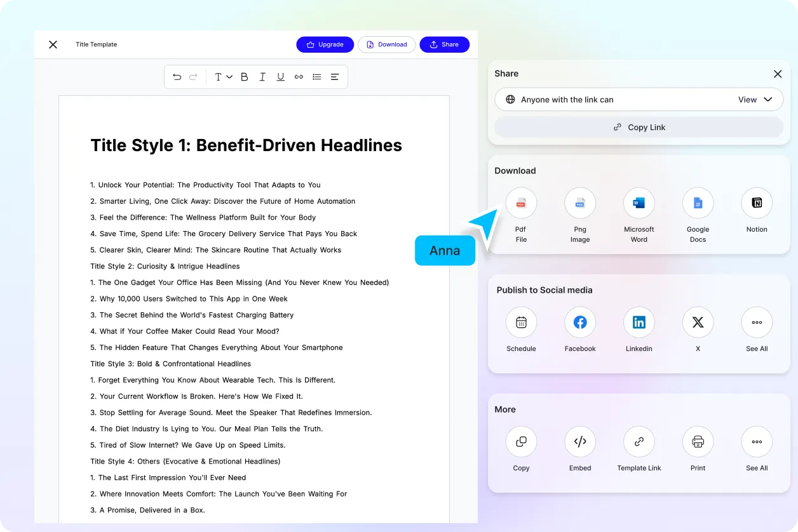Click the line 'Smarter Living, One Click Away'
The height and width of the screenshot is (532, 798).
pos(223,201)
